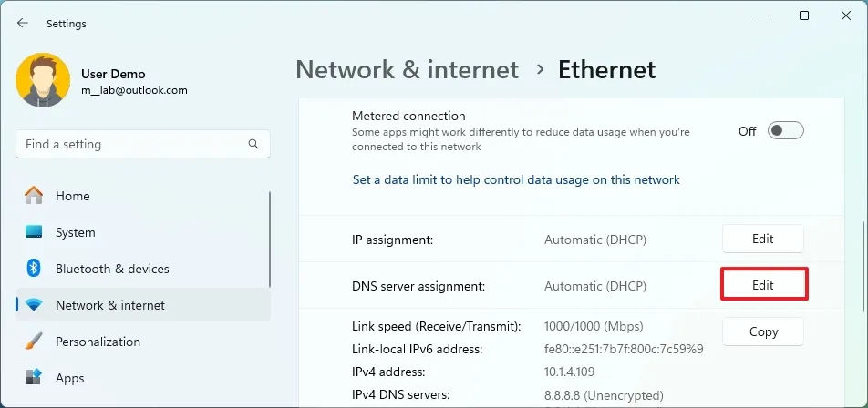Image resolution: width=868 pixels, height=408 pixels.
Task: Click the System monitor icon
Action: click(34, 232)
